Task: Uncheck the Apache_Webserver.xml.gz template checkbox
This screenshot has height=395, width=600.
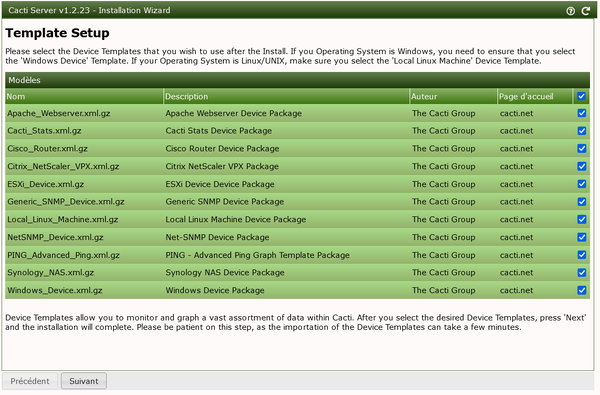Action: click(x=582, y=113)
